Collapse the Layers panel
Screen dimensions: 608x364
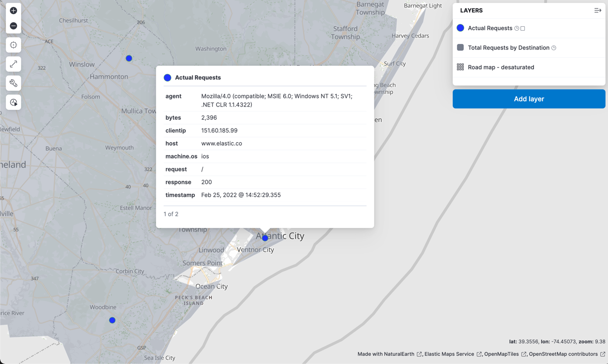point(597,11)
